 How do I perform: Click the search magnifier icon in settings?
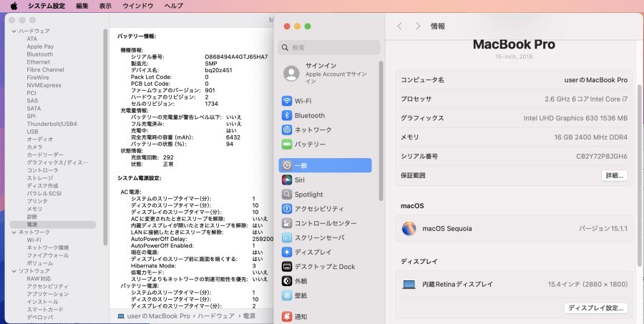coord(285,48)
